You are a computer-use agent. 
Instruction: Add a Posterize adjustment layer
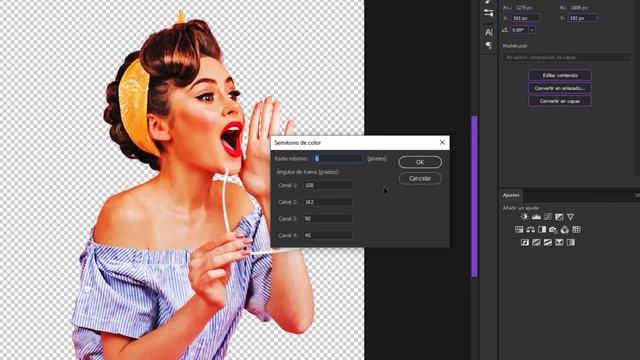click(536, 242)
